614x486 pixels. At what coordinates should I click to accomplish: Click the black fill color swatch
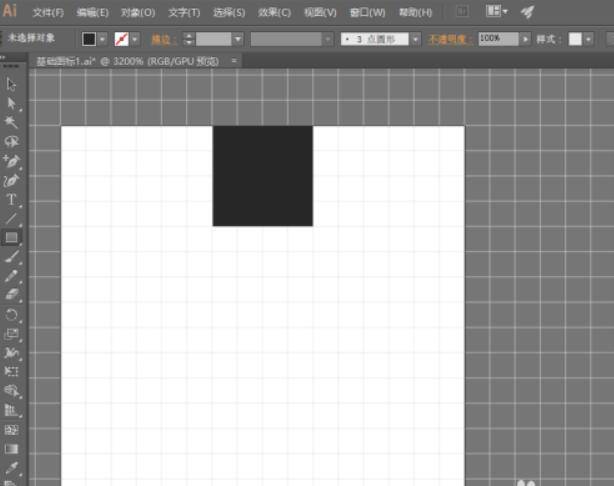[x=89, y=39]
